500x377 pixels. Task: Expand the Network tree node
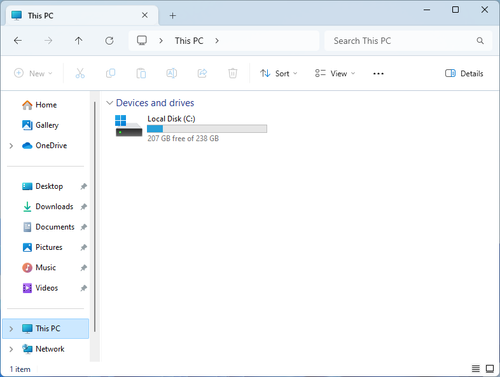[11, 349]
